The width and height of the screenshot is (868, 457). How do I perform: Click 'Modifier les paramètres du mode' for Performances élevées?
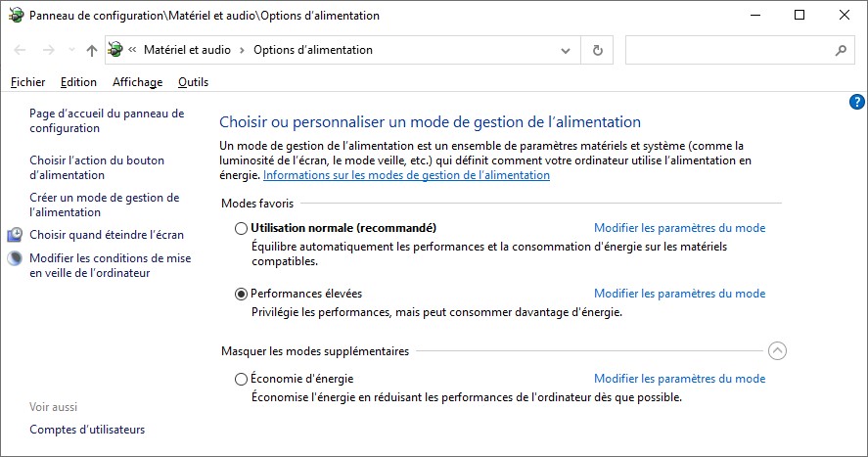[679, 294]
